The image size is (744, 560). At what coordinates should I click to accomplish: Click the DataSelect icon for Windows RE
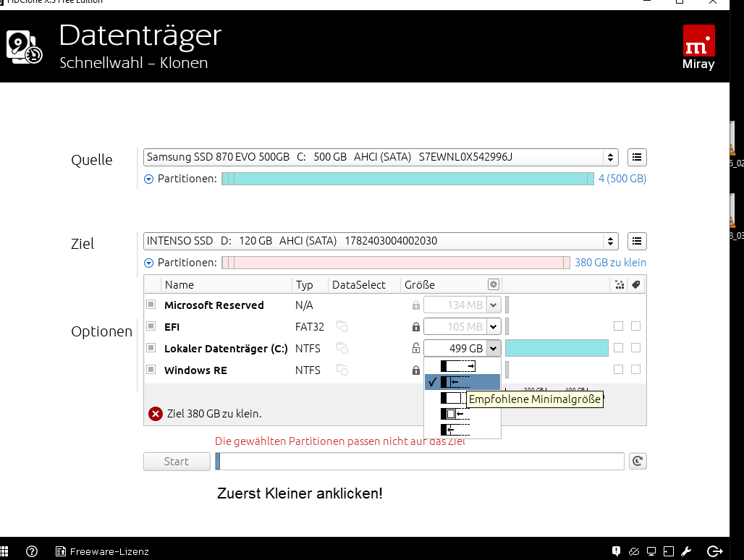pyautogui.click(x=342, y=370)
